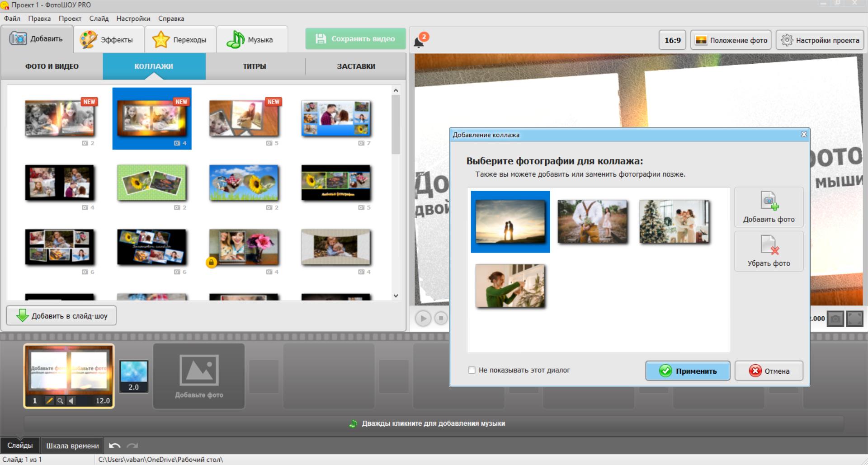Open the fullscreen preview icon
The width and height of the screenshot is (868, 465).
click(x=854, y=319)
